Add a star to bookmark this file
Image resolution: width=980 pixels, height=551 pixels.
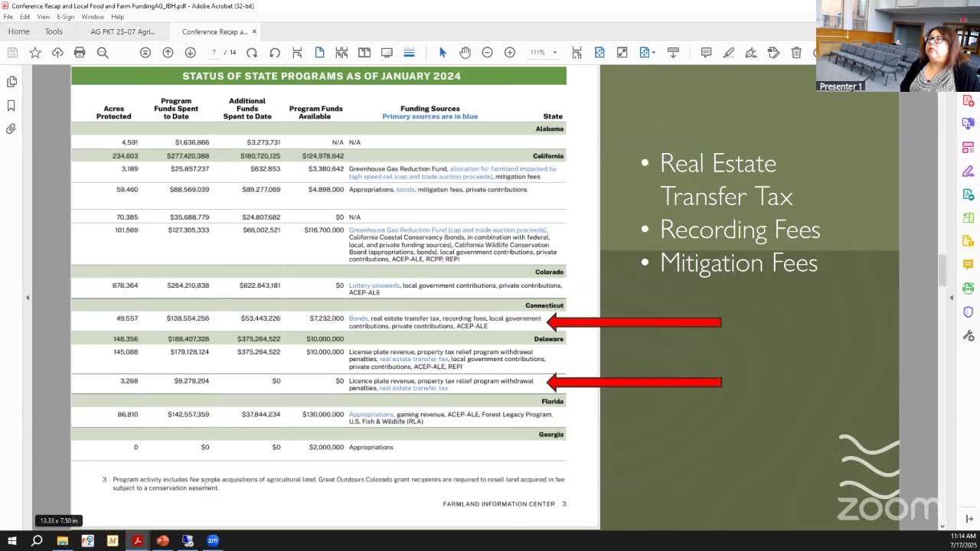tap(35, 52)
